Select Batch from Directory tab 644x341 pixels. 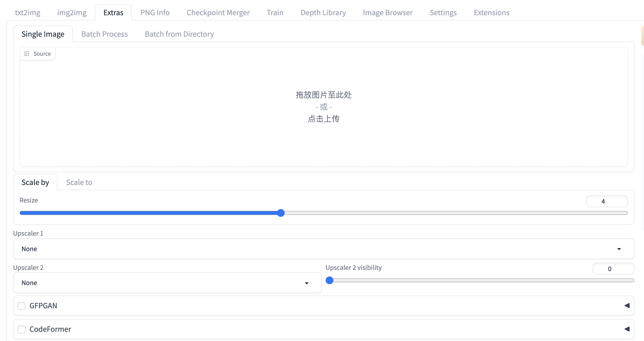coord(179,34)
